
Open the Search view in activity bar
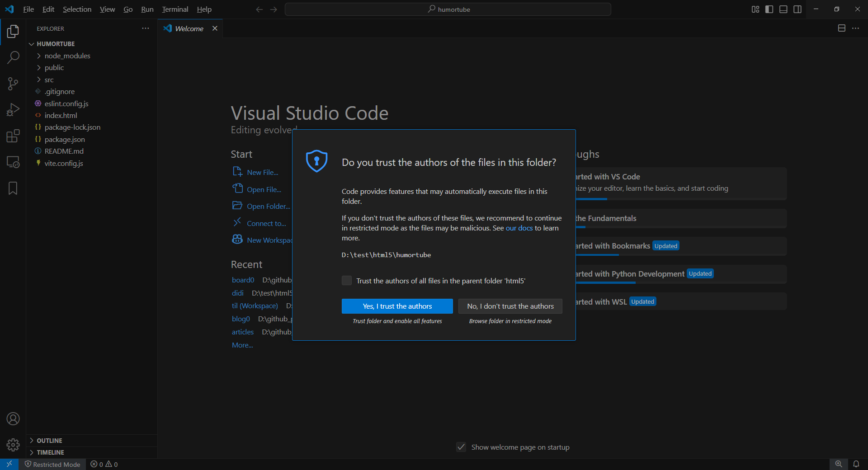pos(13,57)
